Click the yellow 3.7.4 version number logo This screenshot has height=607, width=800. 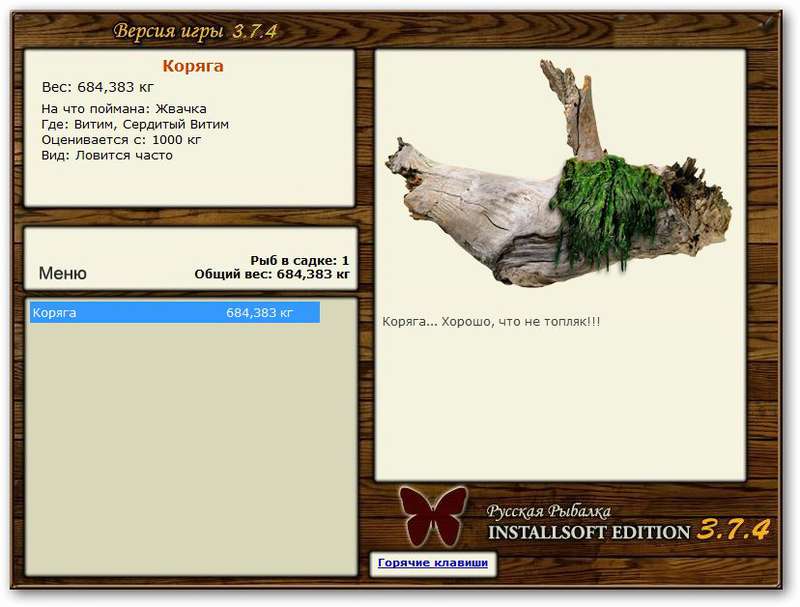733,529
